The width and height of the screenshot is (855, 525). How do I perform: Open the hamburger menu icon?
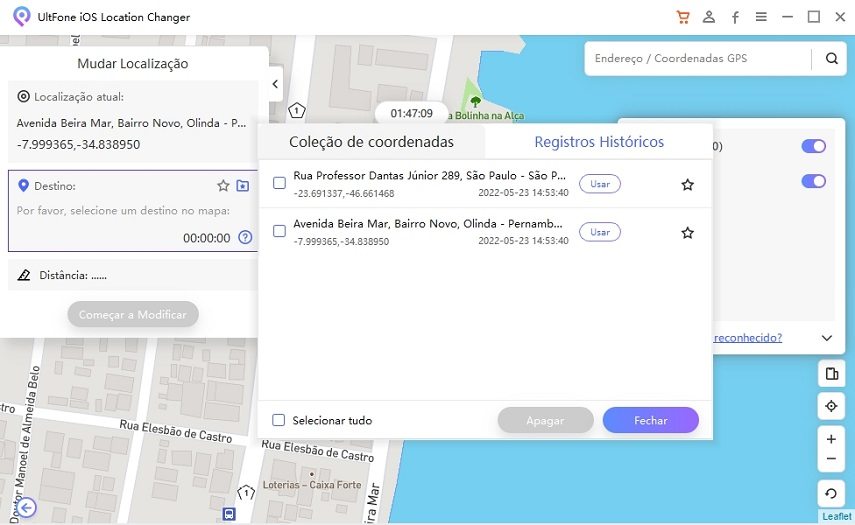click(x=761, y=17)
